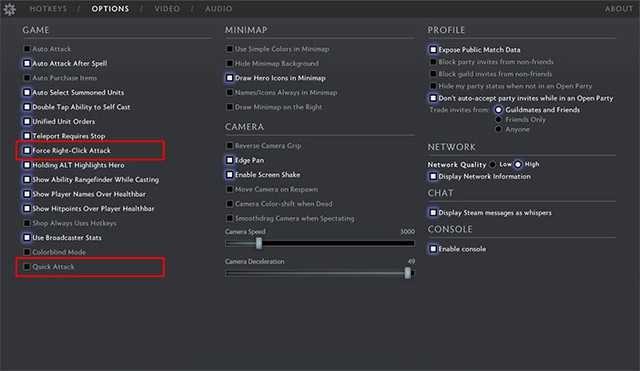
Task: Enable Shop Always Uses Hotkeys
Action: pyautogui.click(x=27, y=223)
